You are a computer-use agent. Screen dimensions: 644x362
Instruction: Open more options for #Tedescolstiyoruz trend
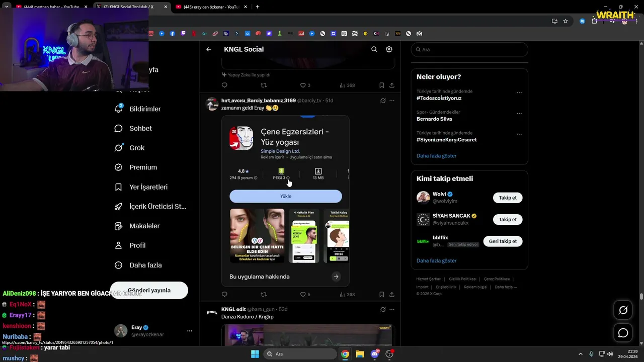(519, 93)
